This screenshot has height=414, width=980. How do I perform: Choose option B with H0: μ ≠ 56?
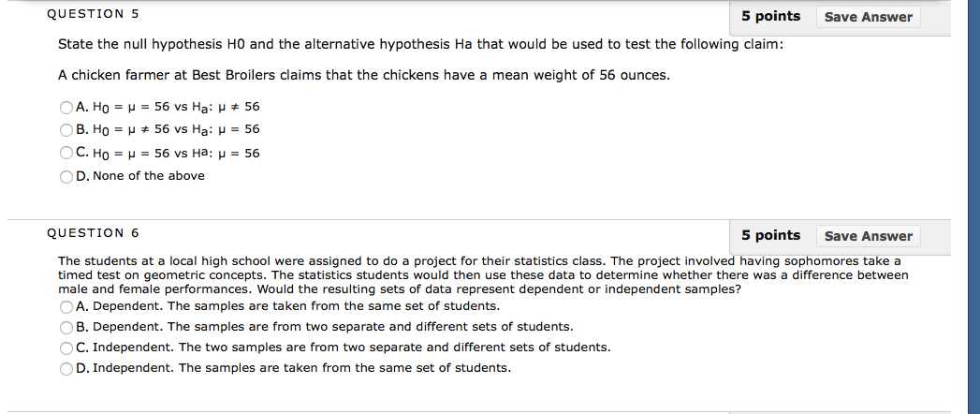point(66,130)
